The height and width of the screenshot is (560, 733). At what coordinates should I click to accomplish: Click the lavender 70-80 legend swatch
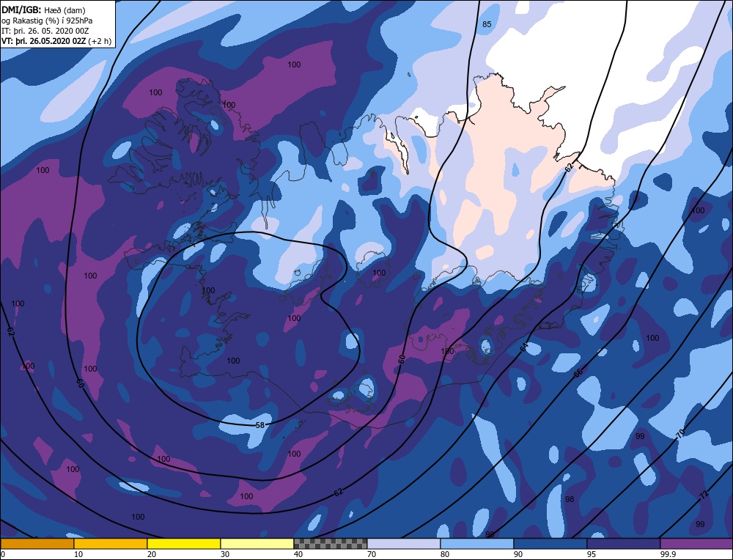coord(404,544)
